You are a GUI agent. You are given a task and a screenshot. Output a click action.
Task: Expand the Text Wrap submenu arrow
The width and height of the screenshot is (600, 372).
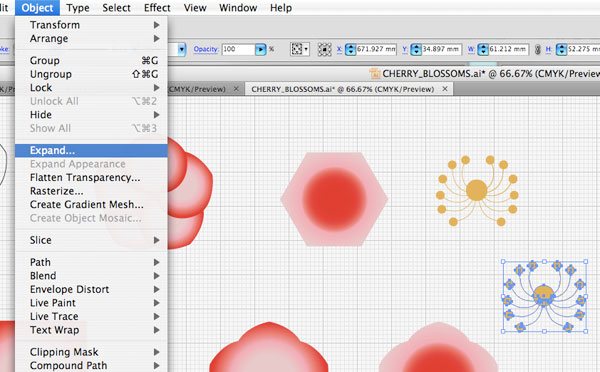(x=157, y=330)
